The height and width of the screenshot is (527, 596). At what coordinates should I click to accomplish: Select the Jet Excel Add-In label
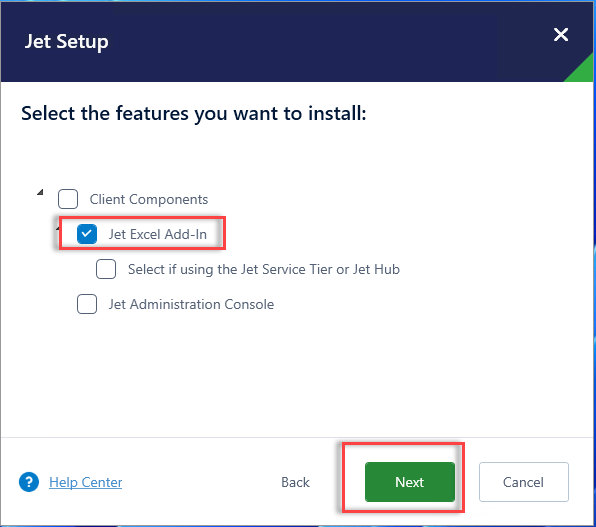click(158, 234)
